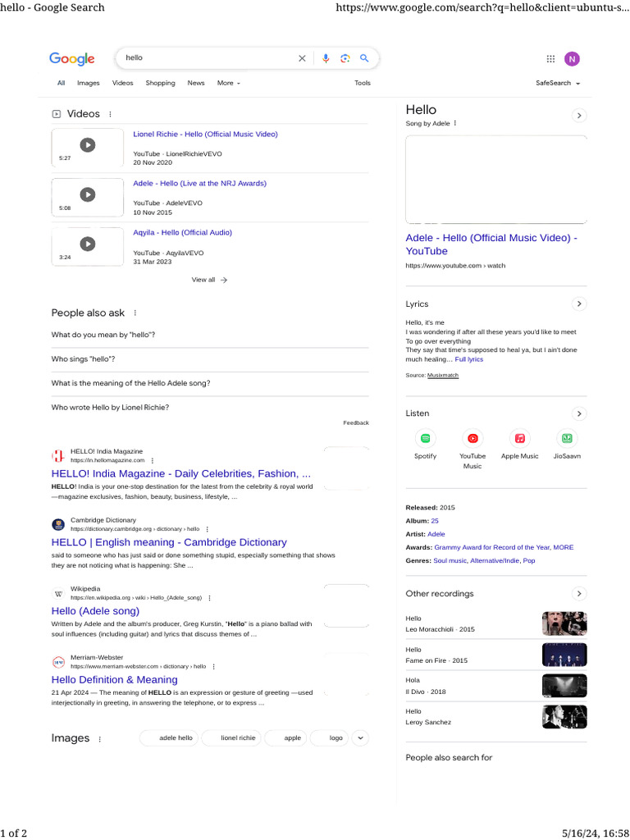Open Leo Moracchioli Hello recording thumbnail
The width and height of the screenshot is (630, 840).
point(564,623)
